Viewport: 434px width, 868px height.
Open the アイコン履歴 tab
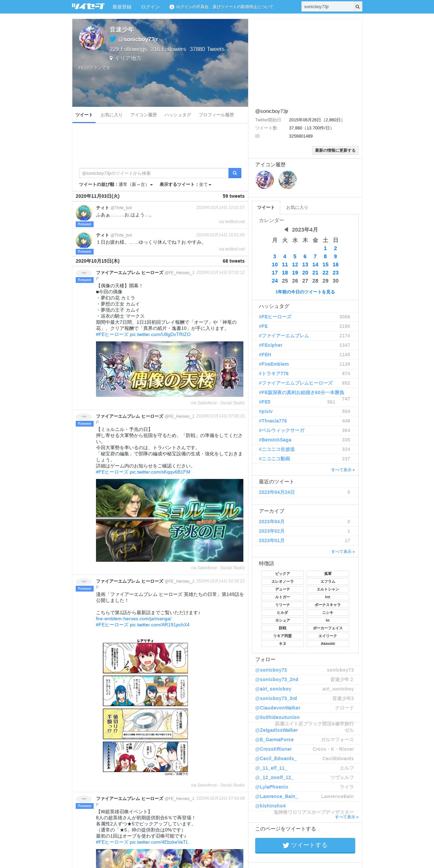pos(144,115)
